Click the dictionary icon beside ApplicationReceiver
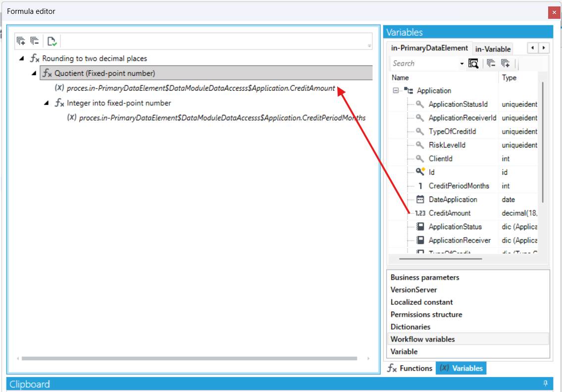 coord(420,240)
